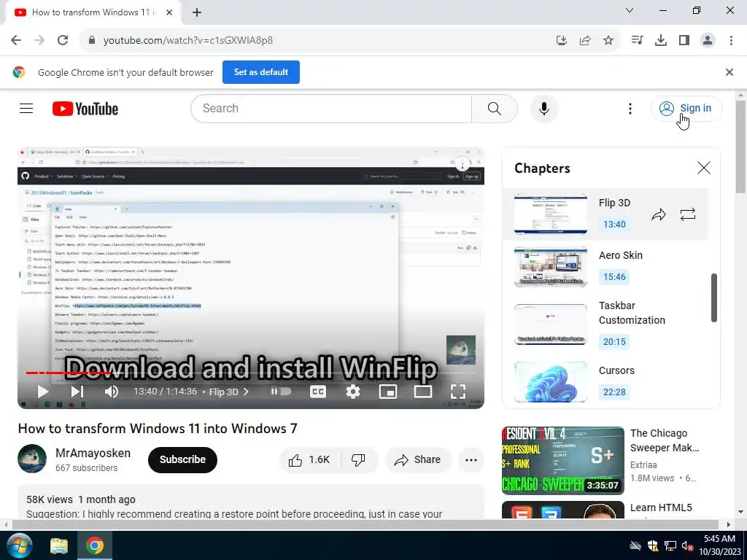The width and height of the screenshot is (747, 560).
Task: Subscribe to MrAmayosken channel
Action: click(x=182, y=459)
